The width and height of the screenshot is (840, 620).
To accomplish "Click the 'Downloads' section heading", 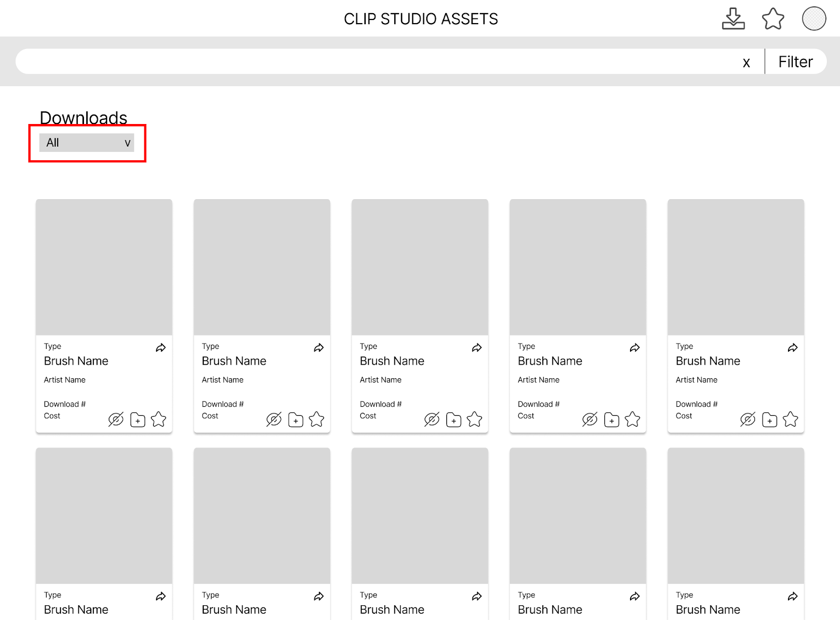I will [x=83, y=118].
